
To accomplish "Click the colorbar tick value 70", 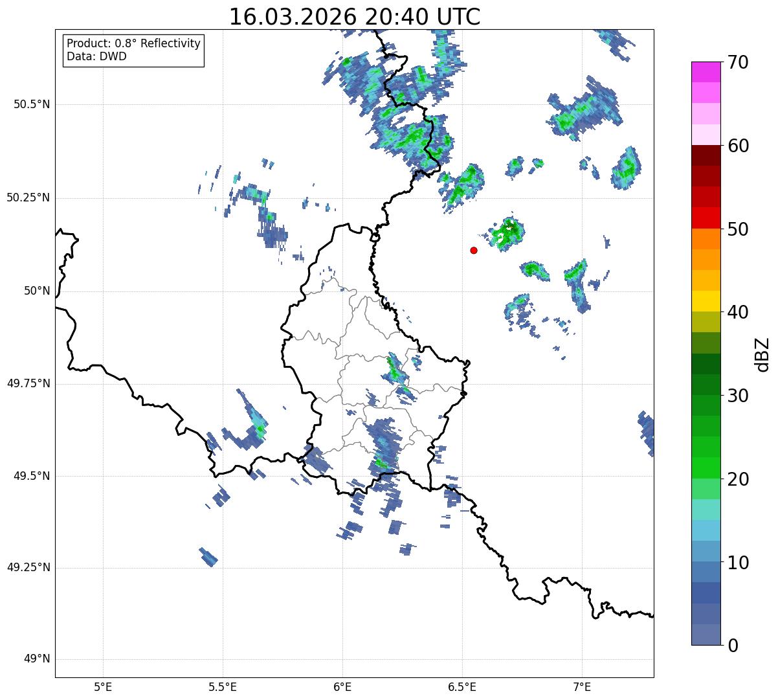I will tap(738, 62).
